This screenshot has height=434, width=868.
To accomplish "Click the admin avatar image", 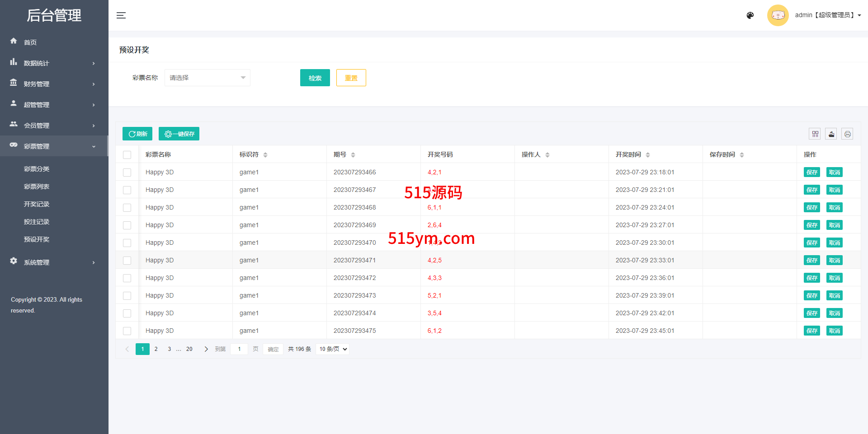I will pyautogui.click(x=778, y=15).
